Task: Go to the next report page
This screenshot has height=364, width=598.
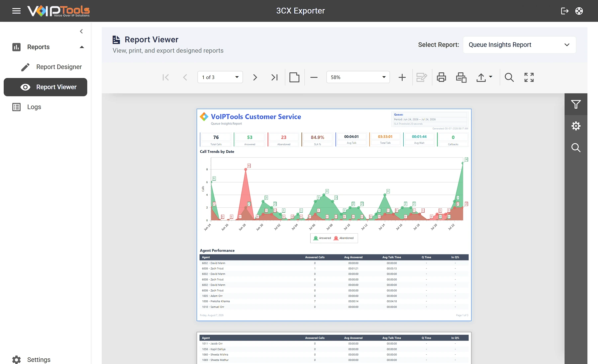Action: (255, 77)
